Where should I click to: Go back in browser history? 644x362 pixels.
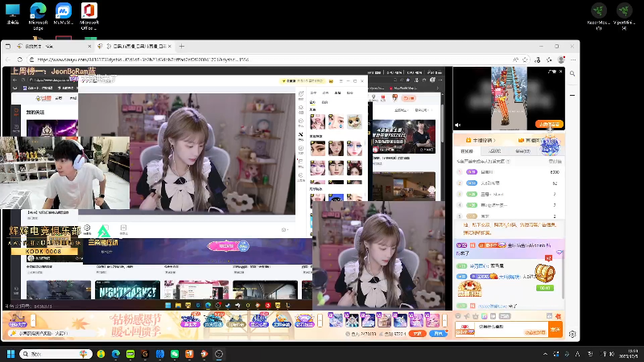(8, 60)
